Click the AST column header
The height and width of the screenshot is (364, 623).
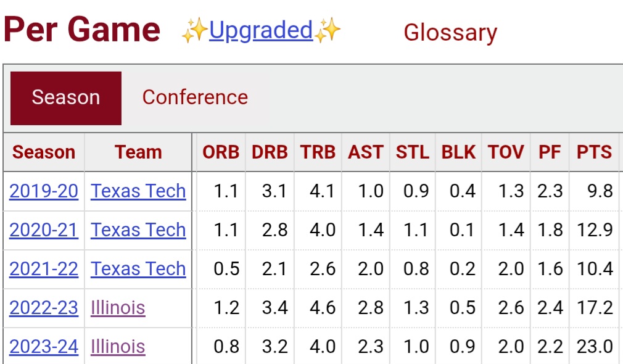click(366, 152)
